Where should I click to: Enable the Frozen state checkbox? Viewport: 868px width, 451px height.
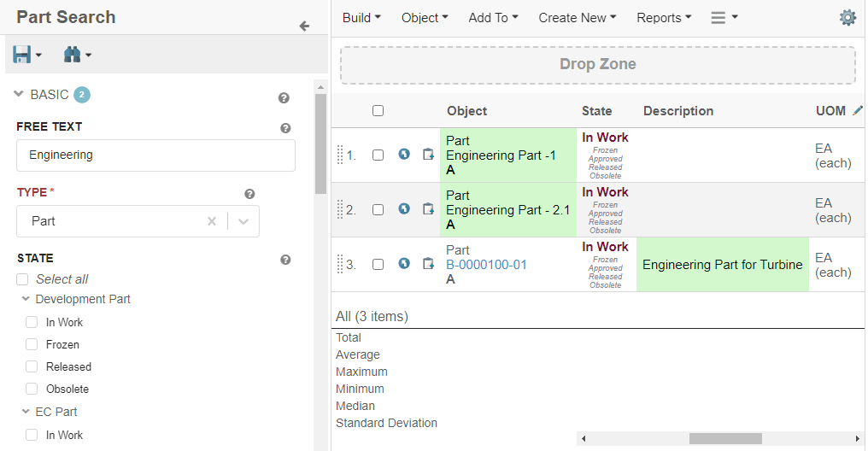pyautogui.click(x=32, y=344)
